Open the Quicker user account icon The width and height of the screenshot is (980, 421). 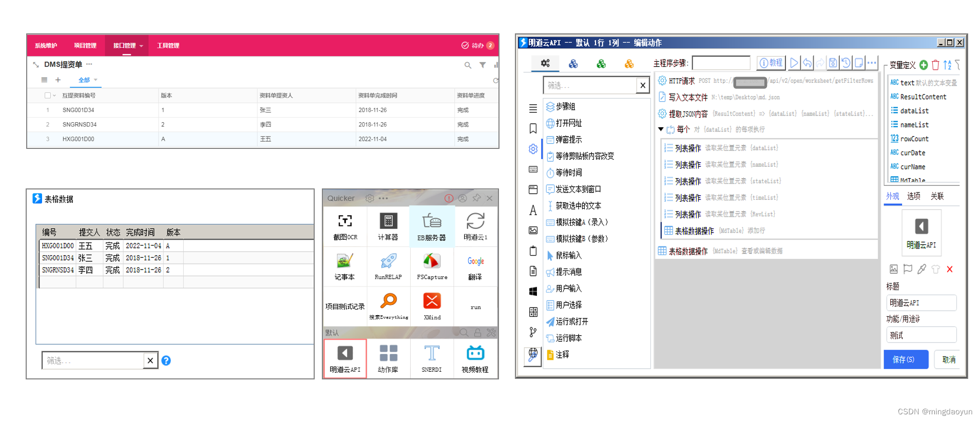click(463, 198)
